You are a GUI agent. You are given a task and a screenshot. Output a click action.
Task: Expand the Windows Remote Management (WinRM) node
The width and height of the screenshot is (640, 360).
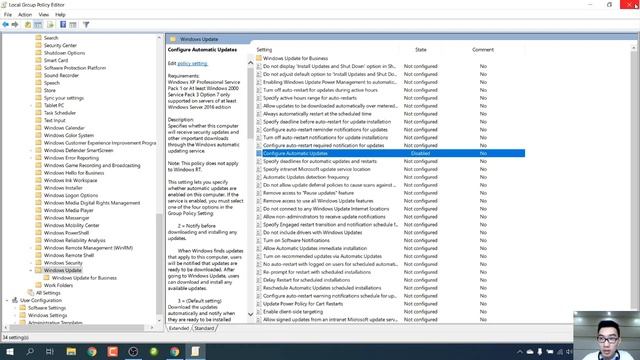coord(31,248)
